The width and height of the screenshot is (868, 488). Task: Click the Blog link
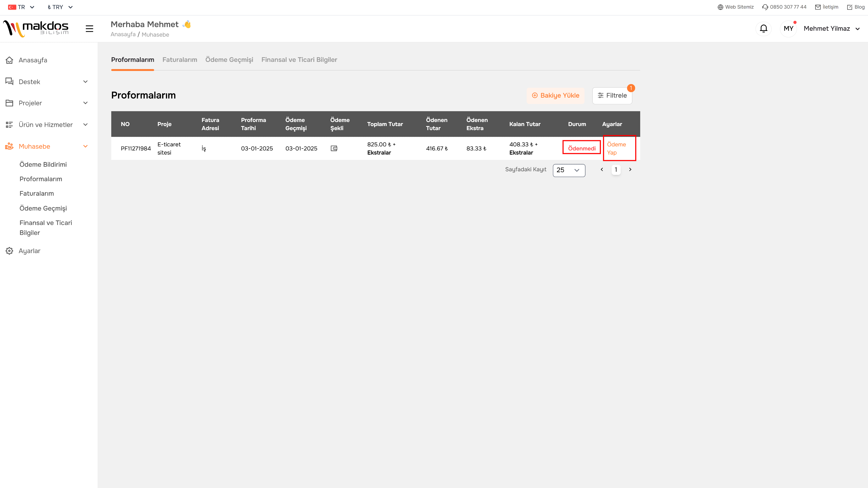click(856, 7)
